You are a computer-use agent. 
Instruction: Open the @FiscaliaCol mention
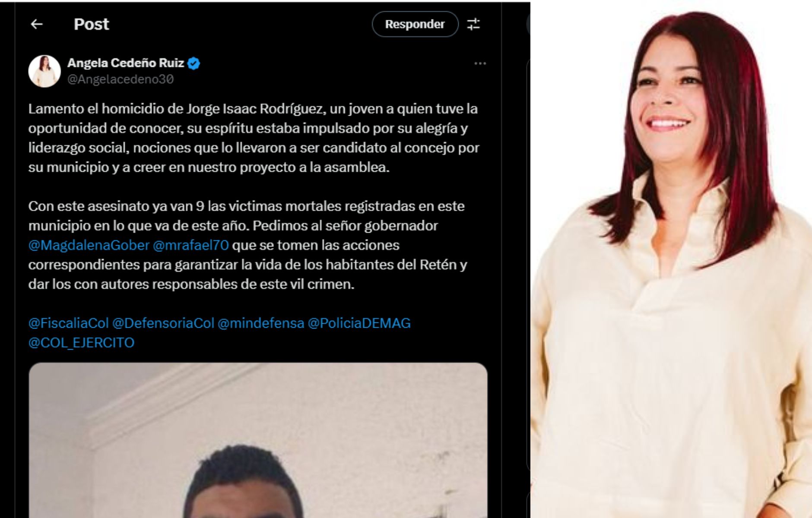[68, 323]
